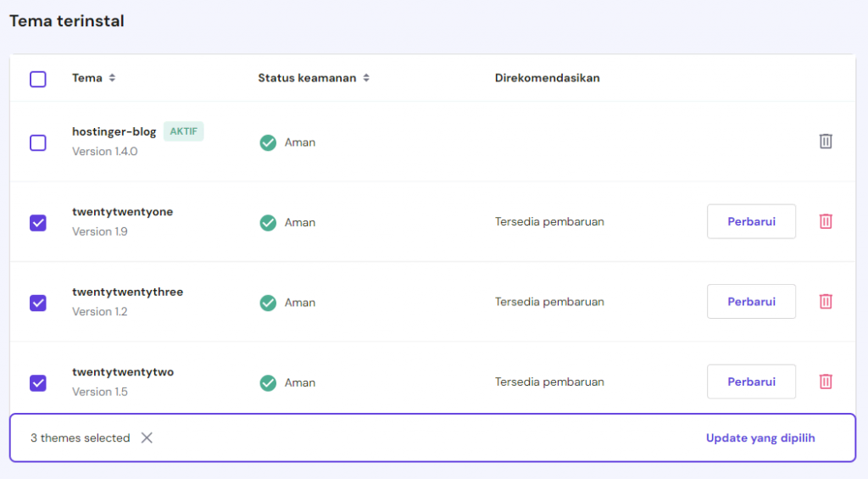Check the hostinger-blog theme checkbox

(38, 142)
